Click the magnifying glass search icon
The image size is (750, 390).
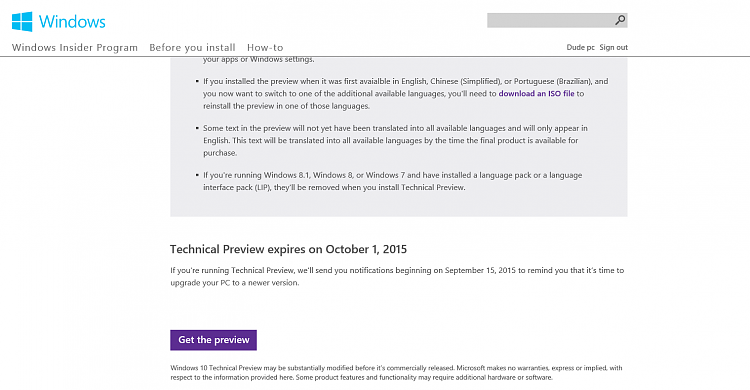(620, 20)
